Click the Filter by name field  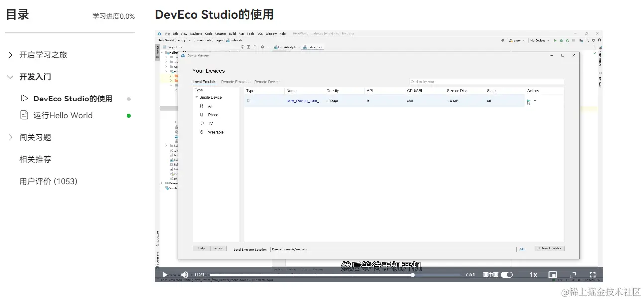pos(486,81)
